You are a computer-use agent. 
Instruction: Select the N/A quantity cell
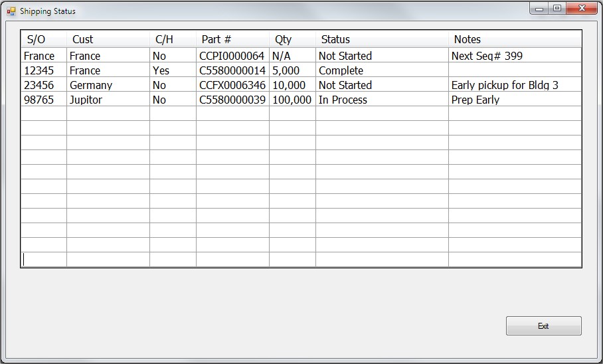tap(293, 56)
